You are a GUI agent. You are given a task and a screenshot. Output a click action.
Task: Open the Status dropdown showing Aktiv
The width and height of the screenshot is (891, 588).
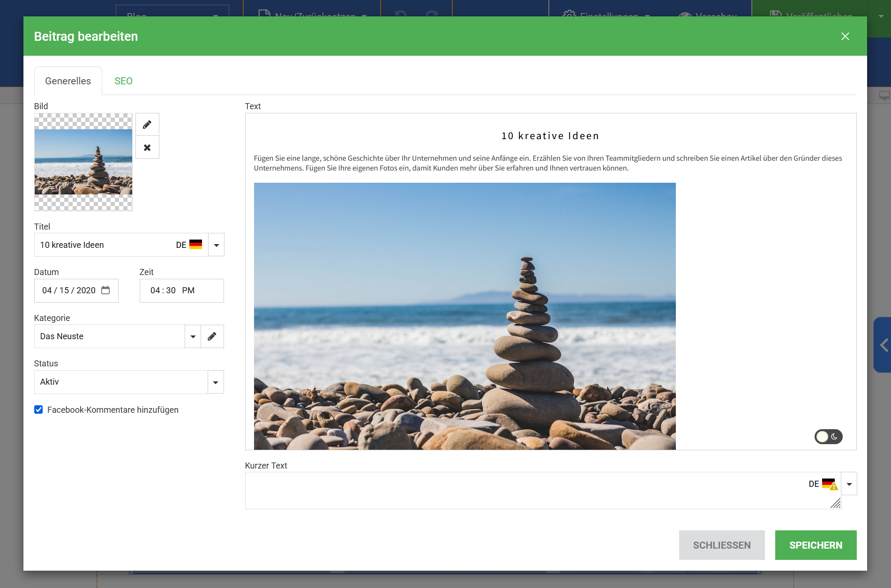(215, 382)
